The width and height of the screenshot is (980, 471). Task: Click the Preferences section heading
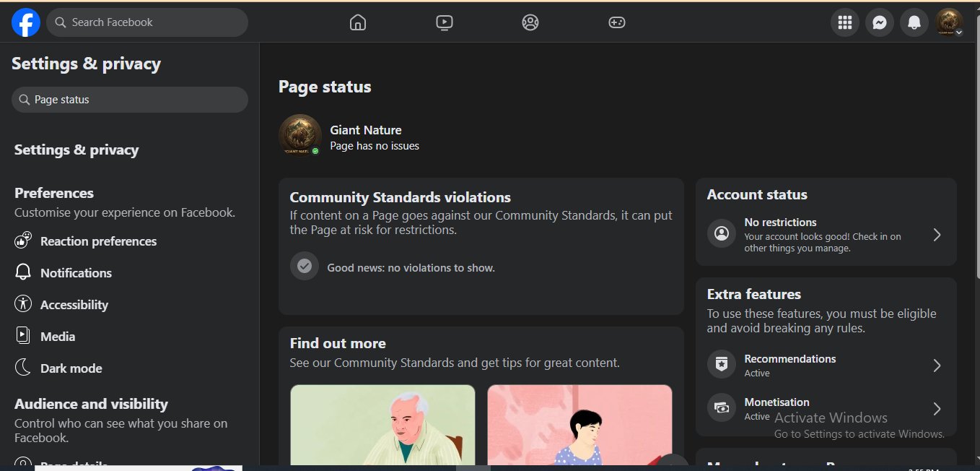click(x=54, y=194)
